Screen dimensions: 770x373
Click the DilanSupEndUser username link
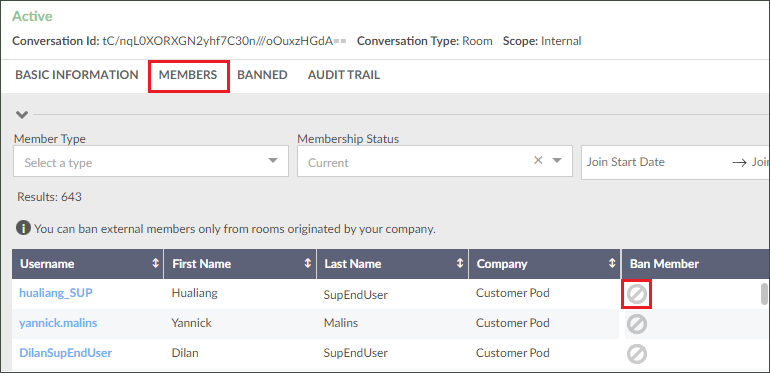(x=65, y=353)
